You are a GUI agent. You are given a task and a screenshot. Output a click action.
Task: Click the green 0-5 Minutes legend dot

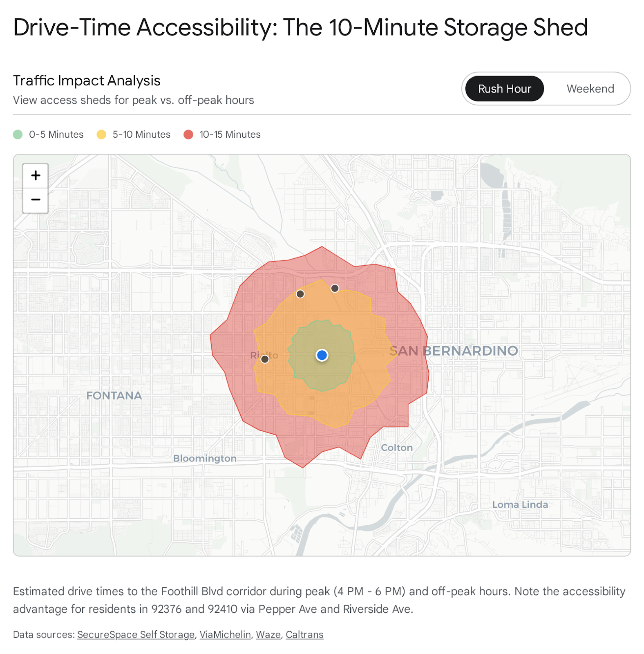(18, 134)
